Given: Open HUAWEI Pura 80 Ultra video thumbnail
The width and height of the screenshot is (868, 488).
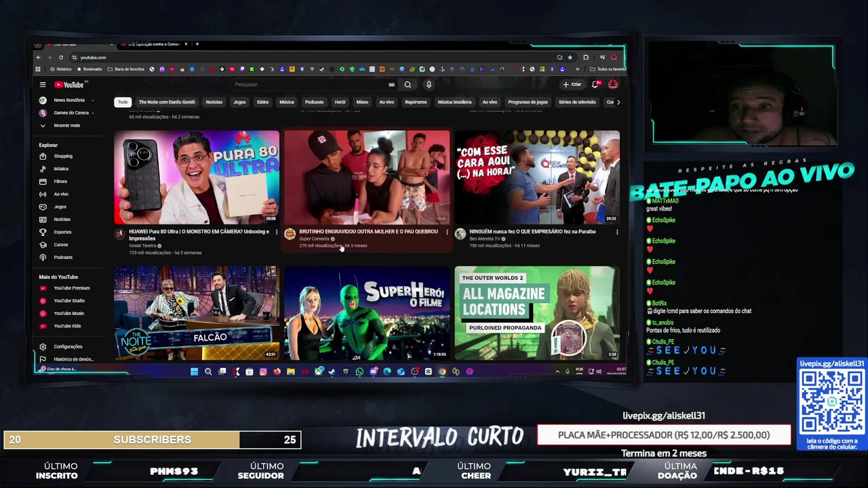Looking at the screenshot, I should coord(197,178).
